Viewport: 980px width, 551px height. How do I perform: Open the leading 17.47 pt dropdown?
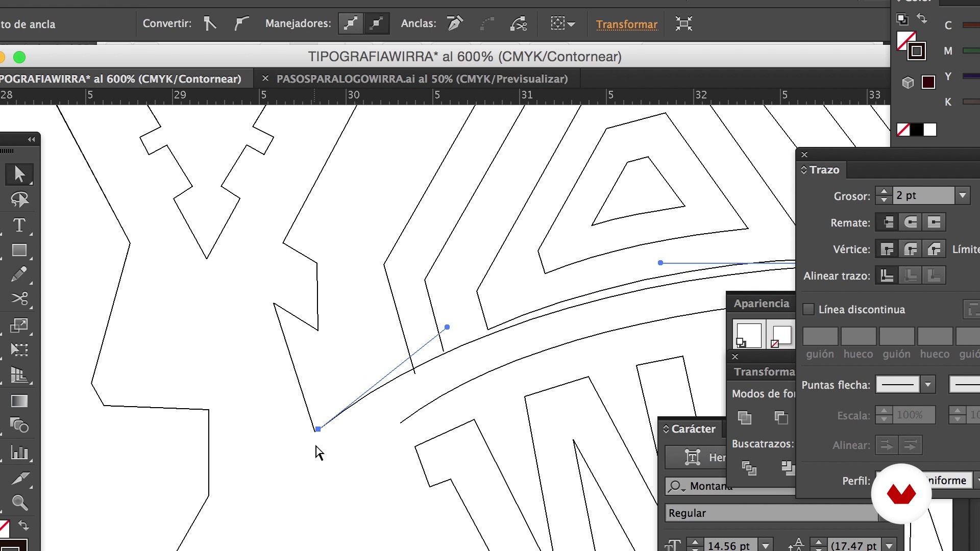890,545
